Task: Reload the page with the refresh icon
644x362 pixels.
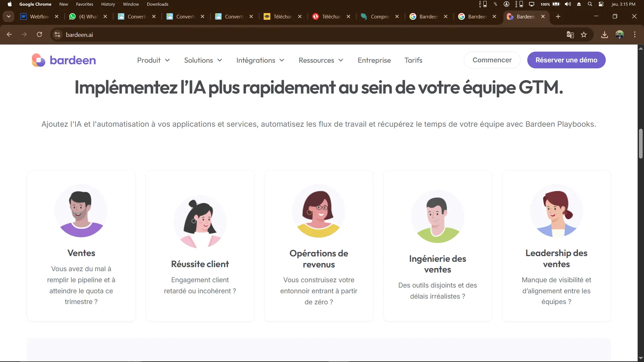Action: tap(39, 35)
